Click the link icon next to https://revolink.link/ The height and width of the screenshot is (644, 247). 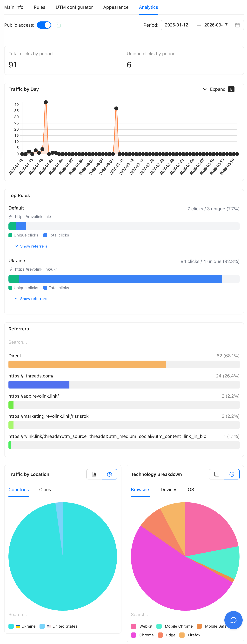click(10, 217)
